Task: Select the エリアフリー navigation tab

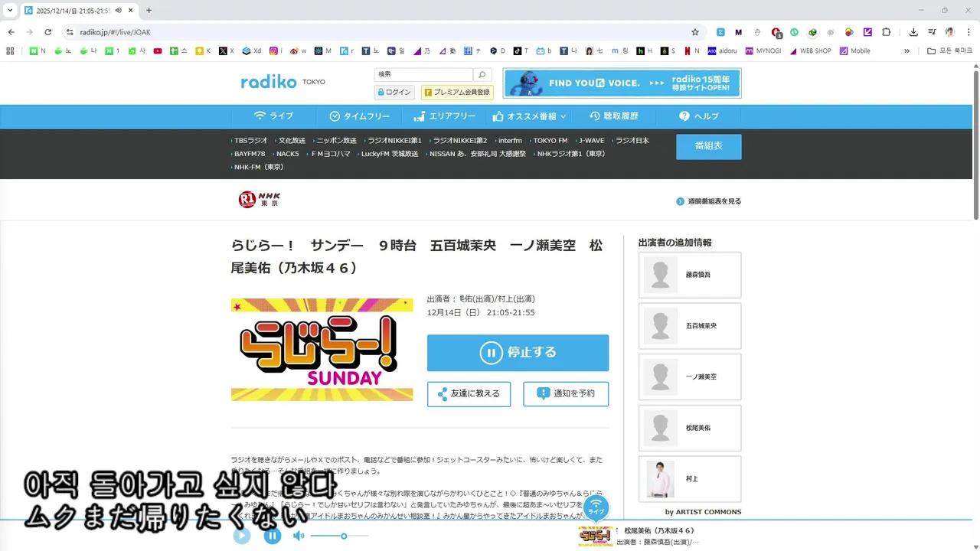Action: point(444,116)
